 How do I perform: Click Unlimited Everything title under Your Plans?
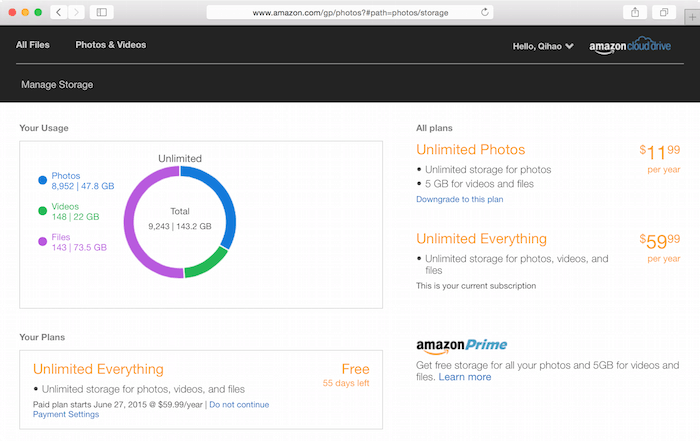[x=98, y=369]
